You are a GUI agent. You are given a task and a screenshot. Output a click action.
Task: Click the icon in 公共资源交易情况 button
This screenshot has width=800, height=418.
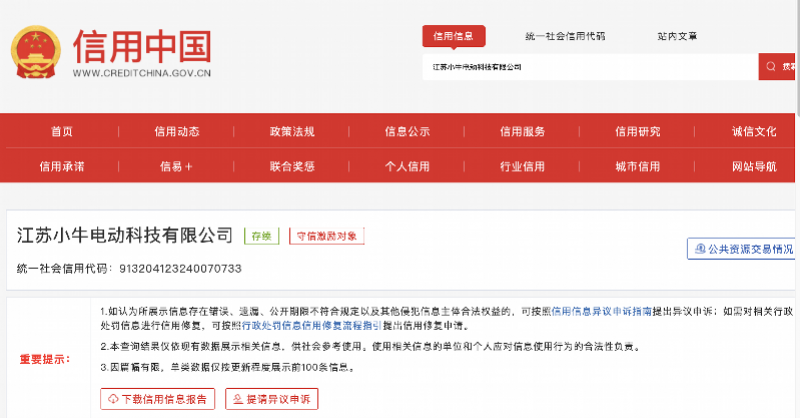[x=701, y=249]
